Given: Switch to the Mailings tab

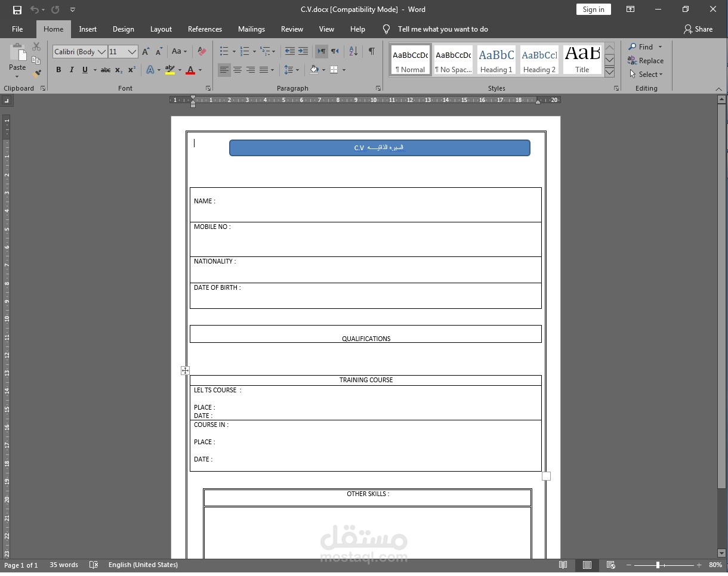Looking at the screenshot, I should tap(251, 29).
